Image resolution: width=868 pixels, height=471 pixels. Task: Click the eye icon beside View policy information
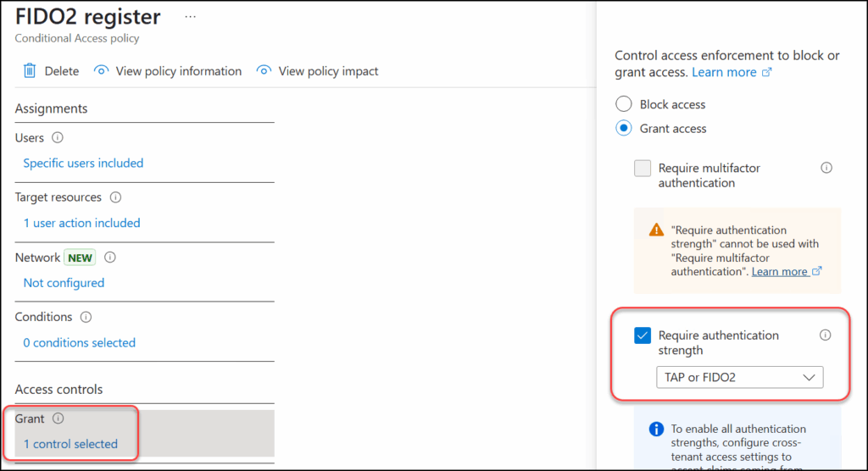(x=102, y=70)
